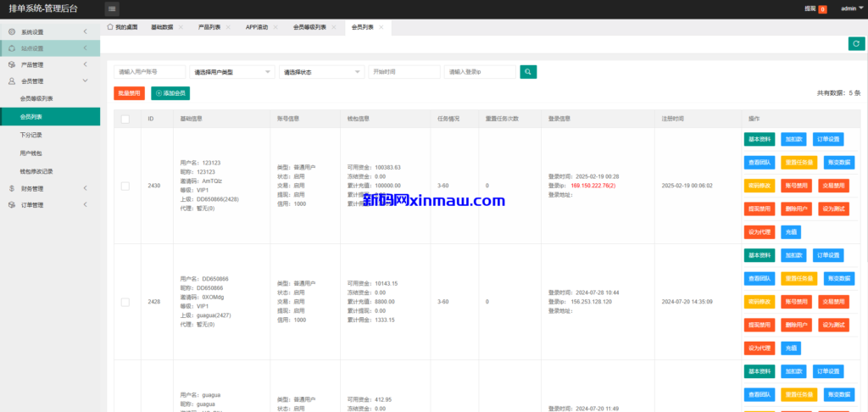Viewport: 868px width, 412px height.
Task: Open the 请选择状态 dropdown
Action: click(321, 72)
